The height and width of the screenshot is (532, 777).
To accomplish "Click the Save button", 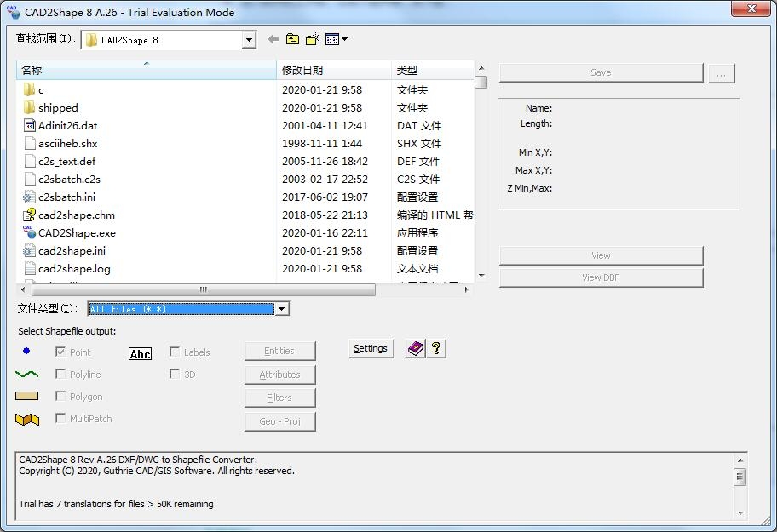I will (601, 72).
